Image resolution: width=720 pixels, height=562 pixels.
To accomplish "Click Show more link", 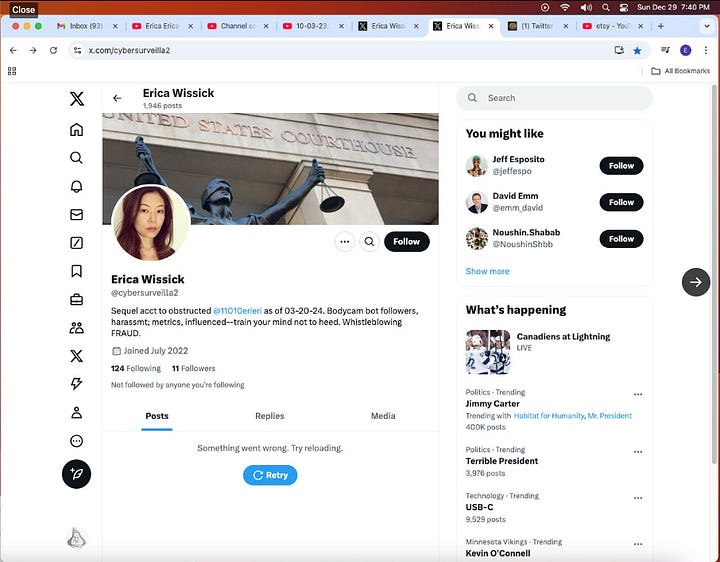I will coord(487,271).
